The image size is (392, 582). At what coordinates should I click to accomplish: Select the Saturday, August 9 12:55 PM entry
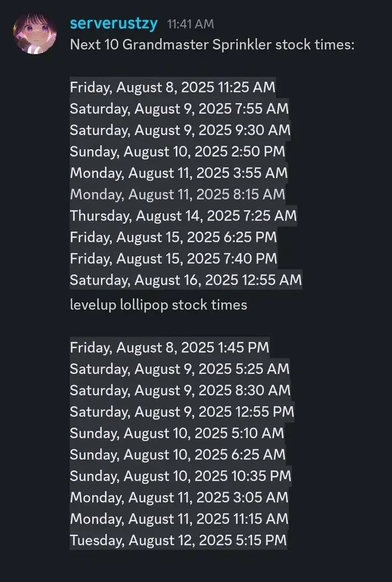pos(181,412)
